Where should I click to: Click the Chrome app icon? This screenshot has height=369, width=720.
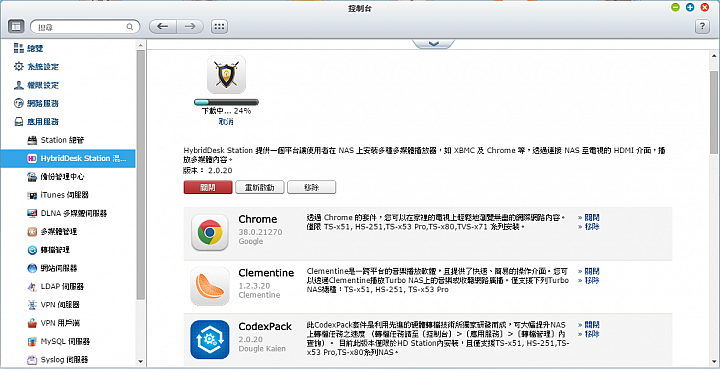[210, 233]
